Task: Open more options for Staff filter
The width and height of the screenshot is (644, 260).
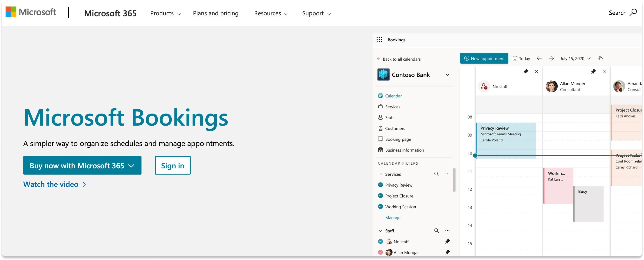Action: (x=447, y=231)
